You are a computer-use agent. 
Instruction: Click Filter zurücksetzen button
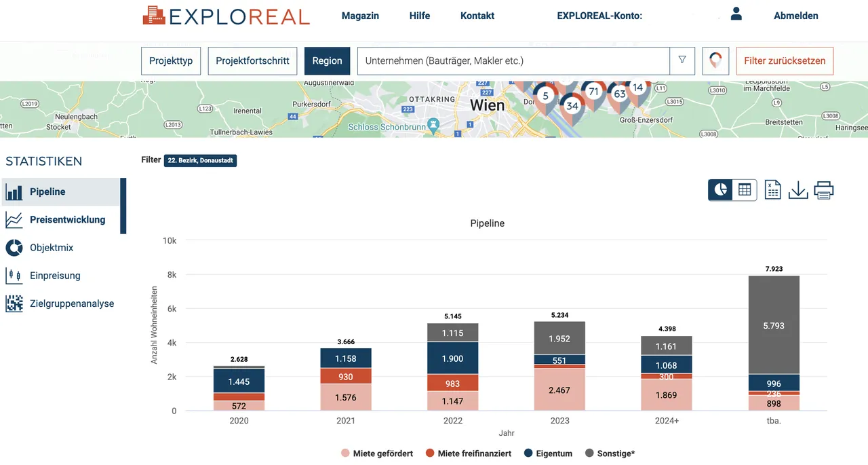tap(785, 60)
